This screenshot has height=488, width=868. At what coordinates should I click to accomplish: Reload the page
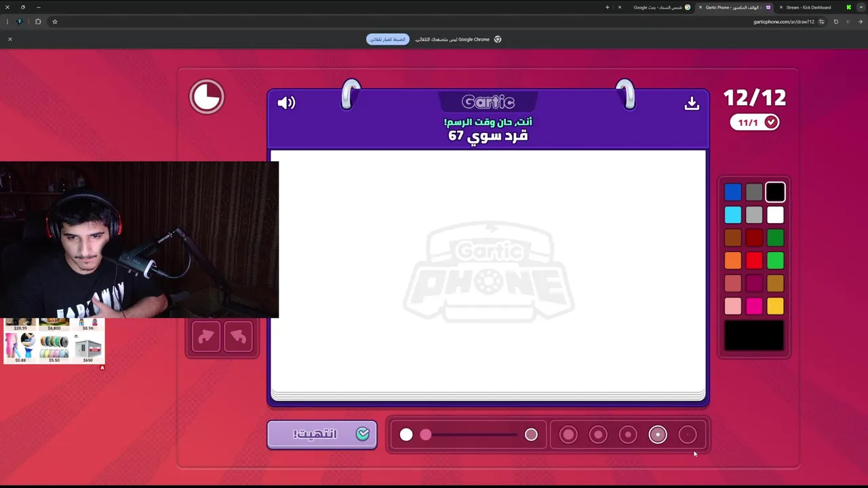[835, 22]
